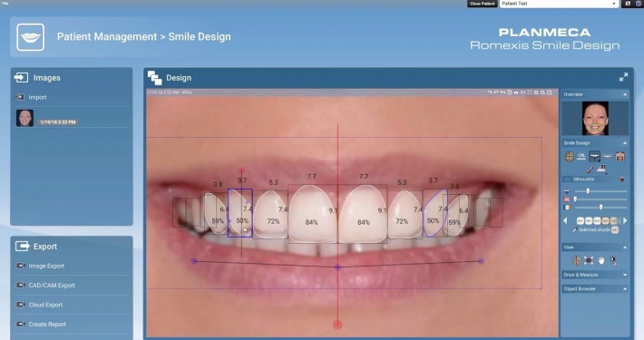Image resolution: width=644 pixels, height=340 pixels.
Task: Click CAD/CAM Export option
Action: (x=52, y=285)
